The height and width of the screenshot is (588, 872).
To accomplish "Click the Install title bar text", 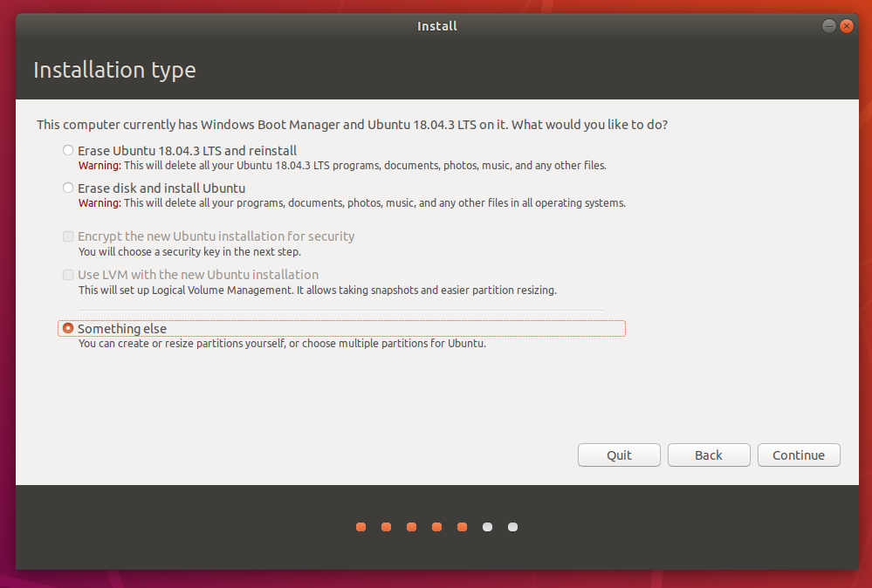I will pos(436,26).
